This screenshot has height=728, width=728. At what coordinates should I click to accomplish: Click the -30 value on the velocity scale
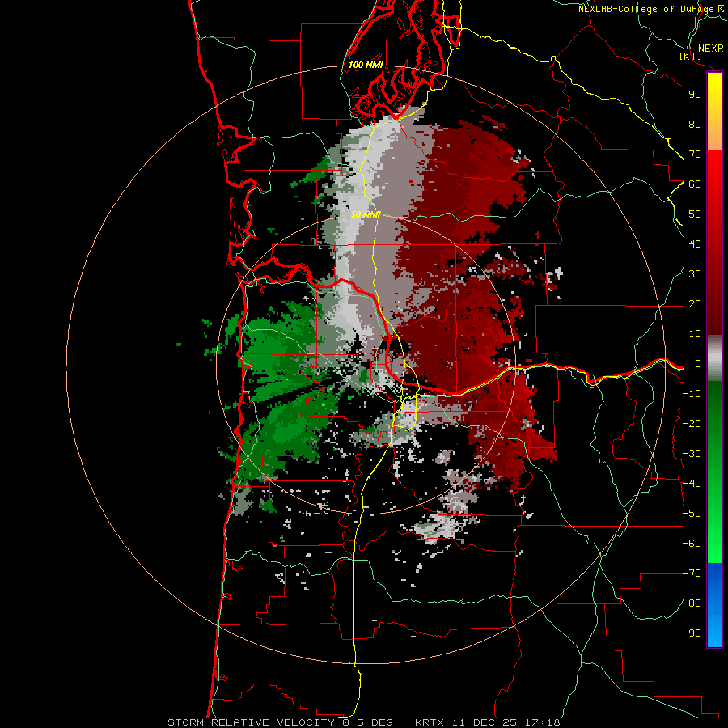pyautogui.click(x=692, y=454)
